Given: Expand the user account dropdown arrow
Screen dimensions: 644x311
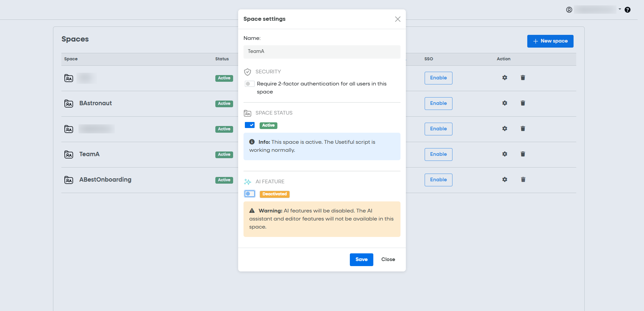Looking at the screenshot, I should tap(620, 9).
